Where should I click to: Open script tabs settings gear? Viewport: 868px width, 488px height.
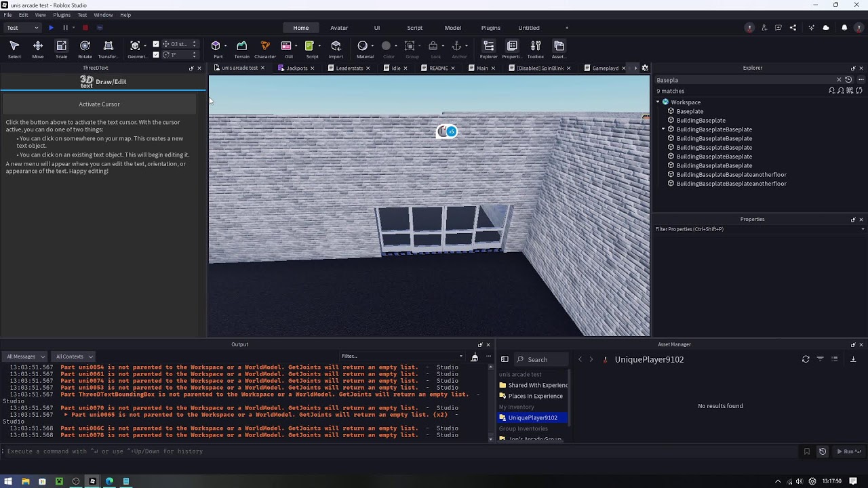click(645, 68)
